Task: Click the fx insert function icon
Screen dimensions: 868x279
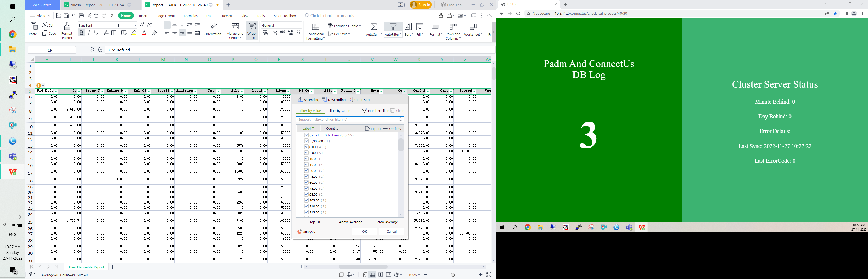Action: (100, 50)
